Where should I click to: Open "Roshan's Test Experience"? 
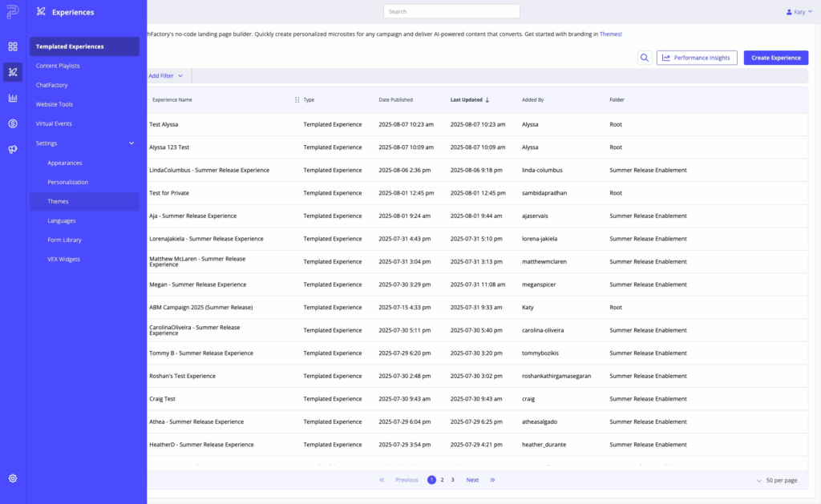tap(182, 377)
